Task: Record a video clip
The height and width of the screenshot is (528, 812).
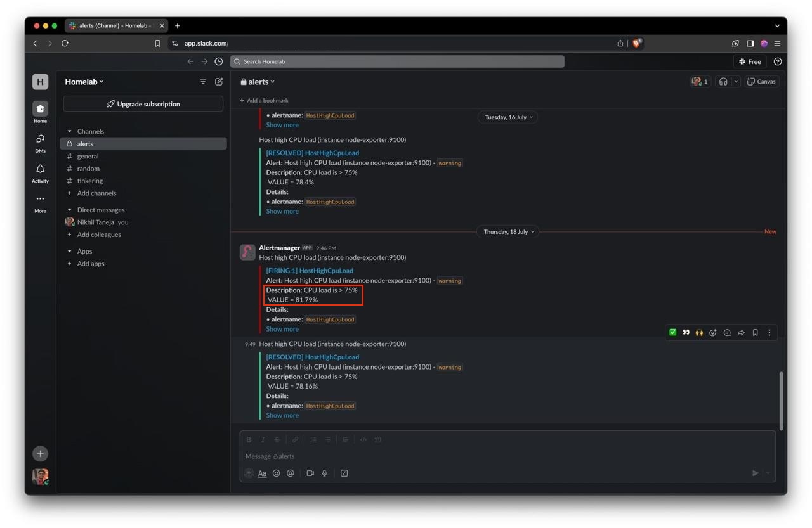Action: [310, 473]
